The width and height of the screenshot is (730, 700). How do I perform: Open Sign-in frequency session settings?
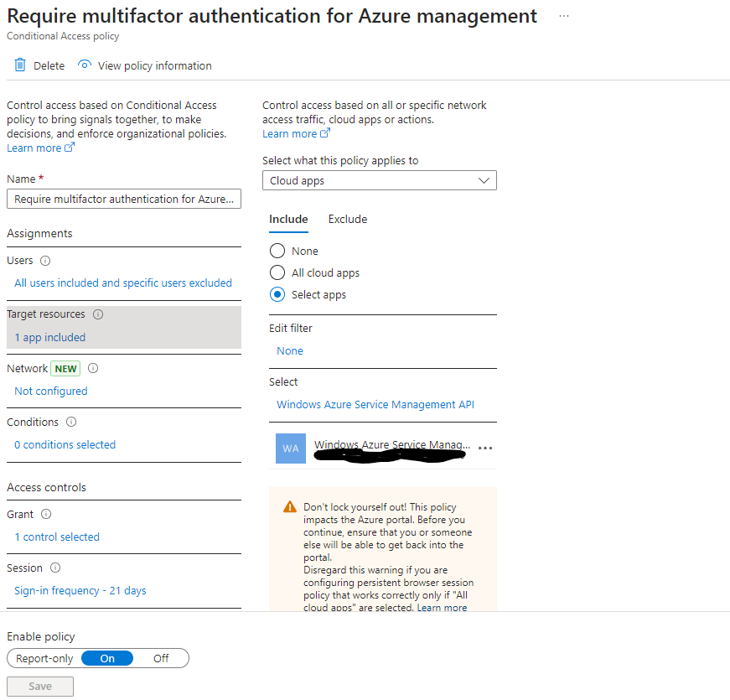coord(80,590)
